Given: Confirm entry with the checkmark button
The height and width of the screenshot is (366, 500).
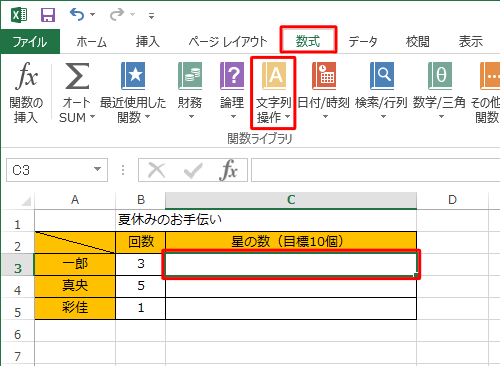Looking at the screenshot, I should [193, 170].
